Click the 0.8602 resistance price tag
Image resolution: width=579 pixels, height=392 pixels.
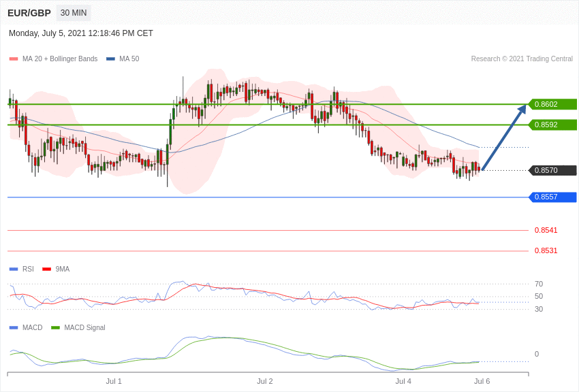pyautogui.click(x=553, y=104)
